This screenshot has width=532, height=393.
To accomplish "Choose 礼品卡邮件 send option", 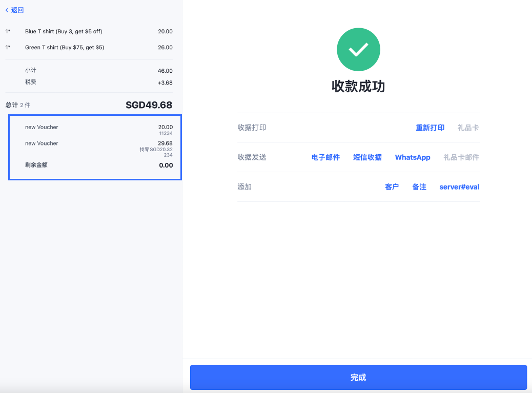I will 461,157.
